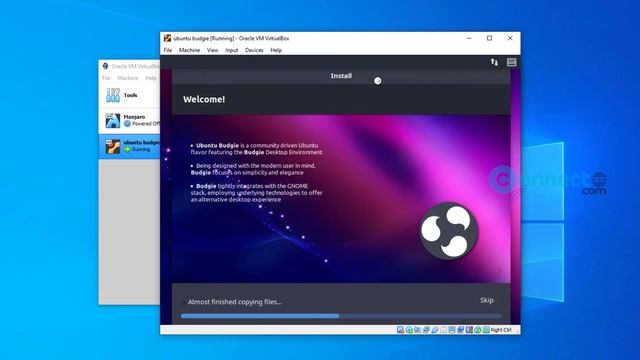Maximize the ubuntu budgie VM window
The image size is (640, 360).
point(489,38)
